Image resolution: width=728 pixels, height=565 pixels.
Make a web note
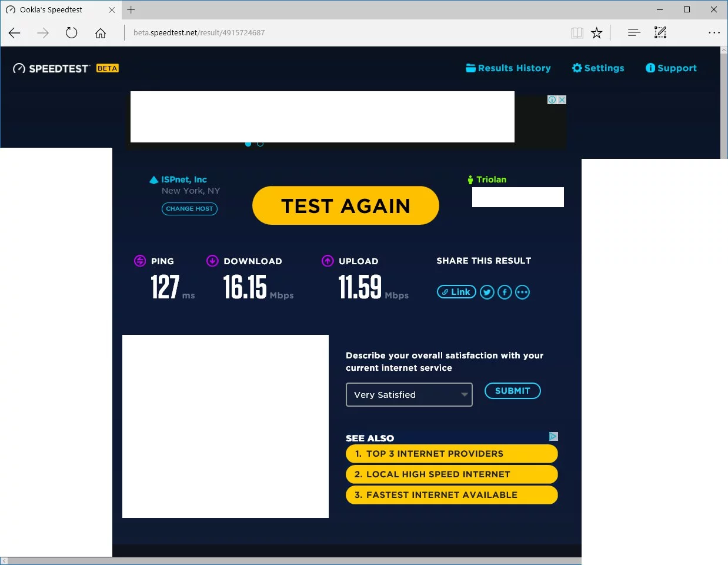[x=660, y=33]
